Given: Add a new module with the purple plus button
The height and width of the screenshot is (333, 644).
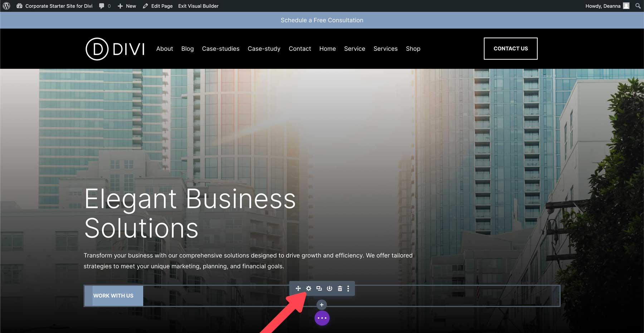Looking at the screenshot, I should pos(321,305).
